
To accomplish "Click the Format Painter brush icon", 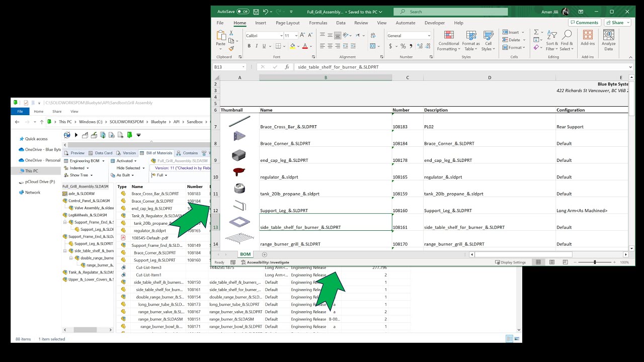I will (231, 49).
